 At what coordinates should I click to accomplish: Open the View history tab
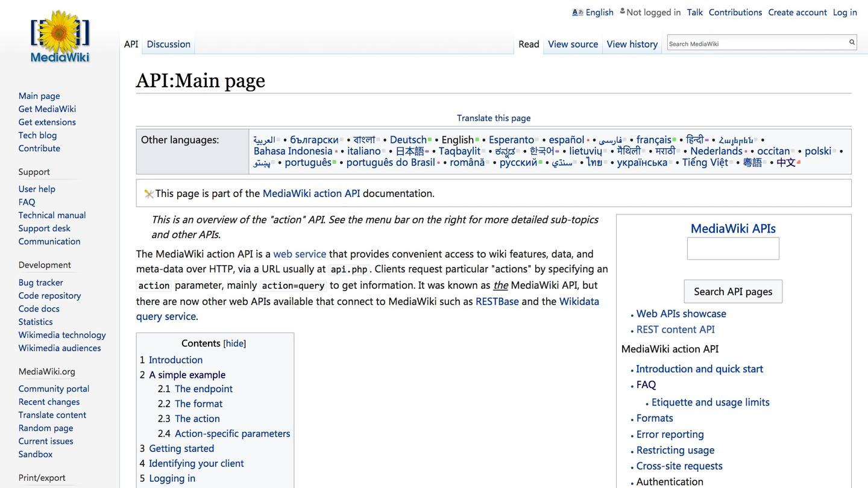click(x=632, y=44)
